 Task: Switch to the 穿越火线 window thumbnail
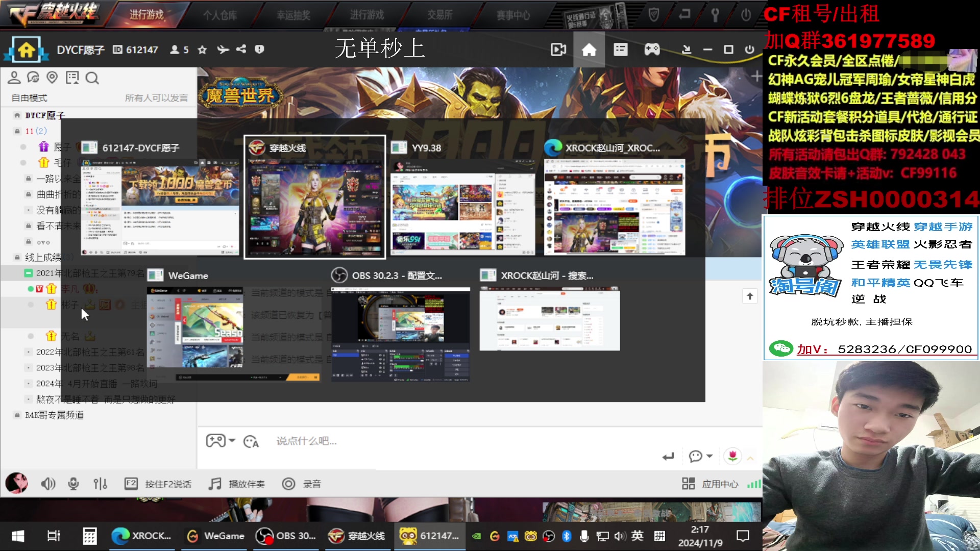point(315,197)
